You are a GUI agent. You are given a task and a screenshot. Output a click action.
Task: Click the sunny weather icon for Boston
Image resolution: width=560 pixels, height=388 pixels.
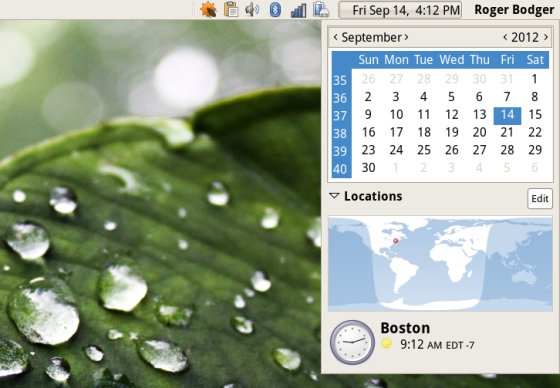coord(386,344)
